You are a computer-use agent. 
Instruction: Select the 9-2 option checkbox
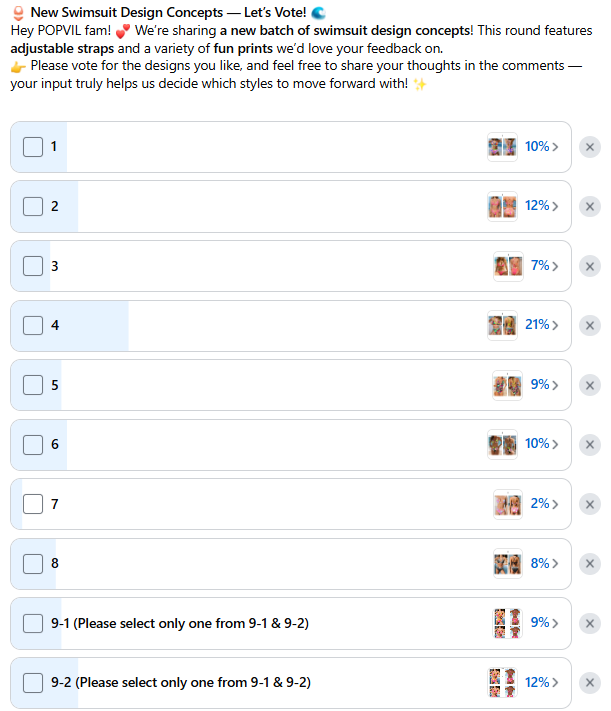click(33, 683)
